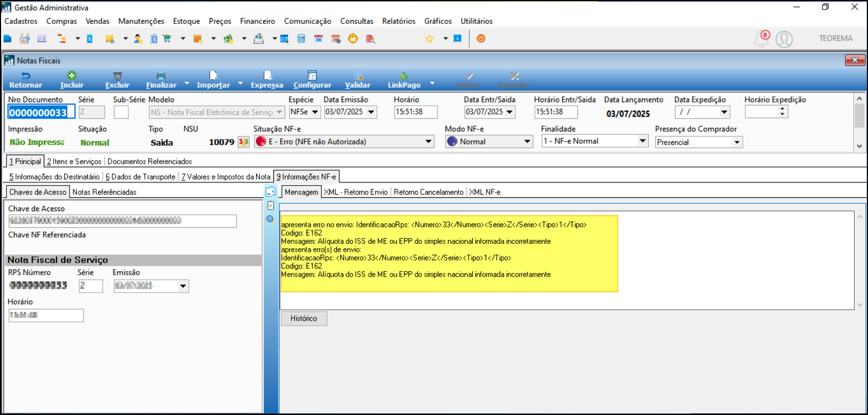This screenshot has height=415, width=868.
Task: Click the icon button beside NSU 10079
Action: click(244, 142)
